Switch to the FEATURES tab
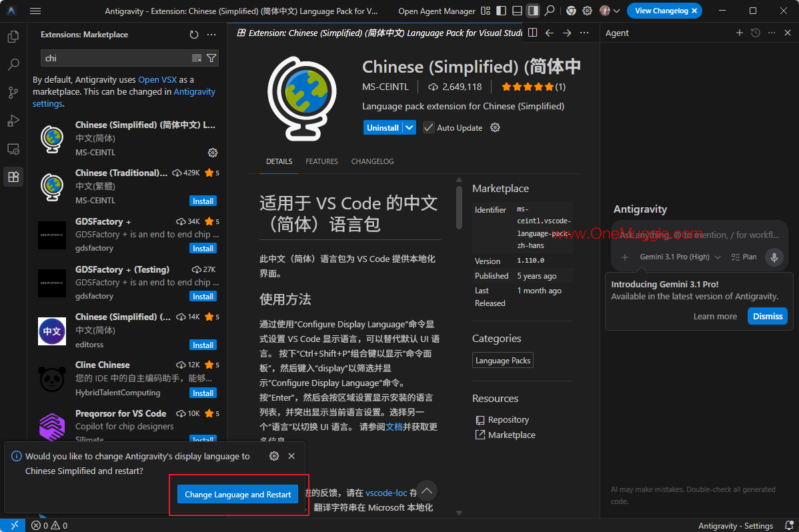Image resolution: width=799 pixels, height=532 pixels. (x=321, y=161)
